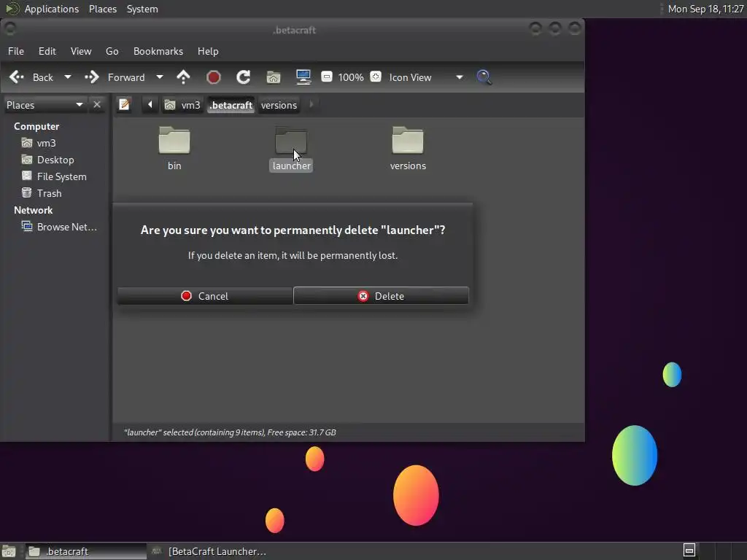Switch to .betacraft taskbar window
The height and width of the screenshot is (560, 747).
[86, 551]
